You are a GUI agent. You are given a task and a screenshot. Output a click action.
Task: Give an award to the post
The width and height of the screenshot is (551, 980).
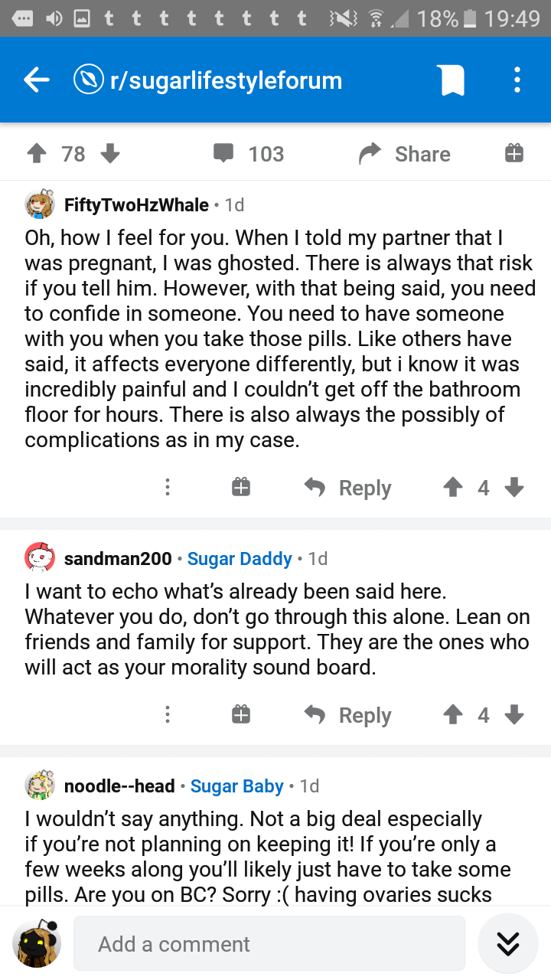(x=514, y=154)
